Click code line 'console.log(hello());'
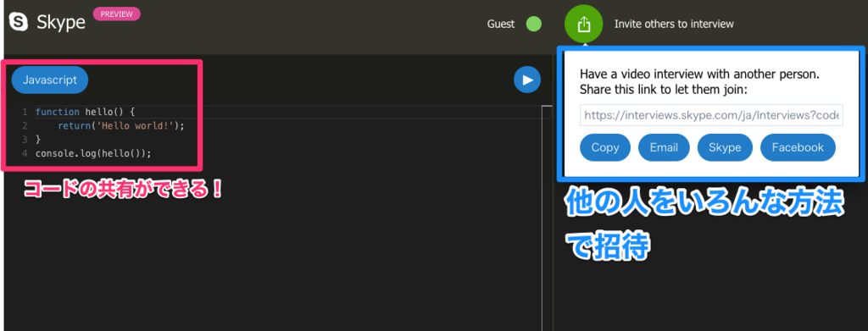868x331 pixels. click(x=93, y=153)
